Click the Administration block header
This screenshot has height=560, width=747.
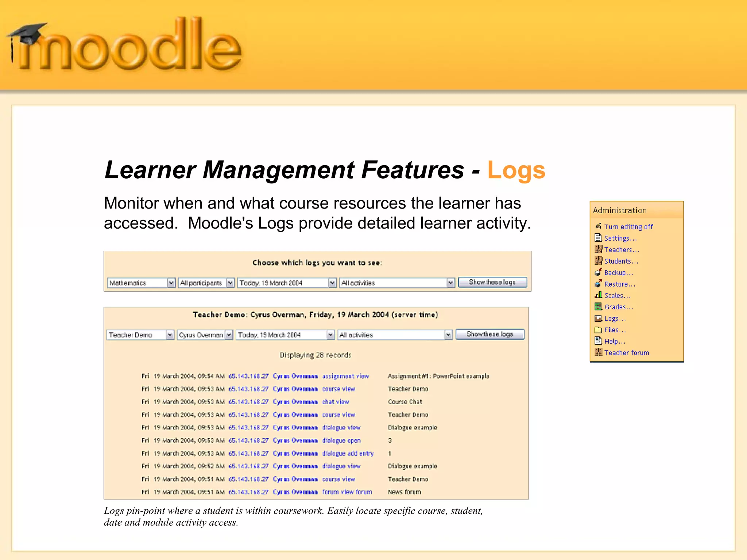click(x=636, y=210)
